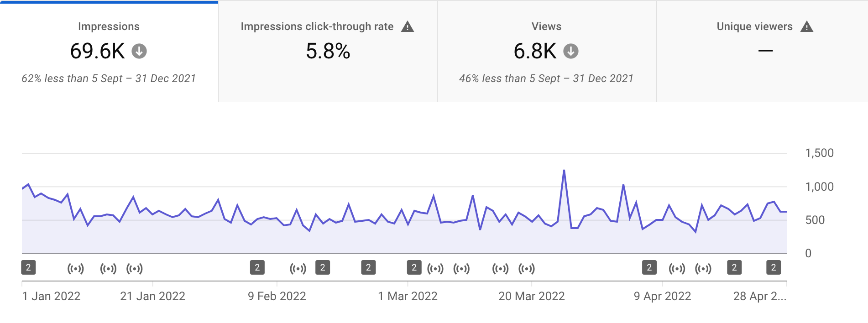Click the Unique viewers warning triangle
868x323 pixels.
(x=807, y=26)
